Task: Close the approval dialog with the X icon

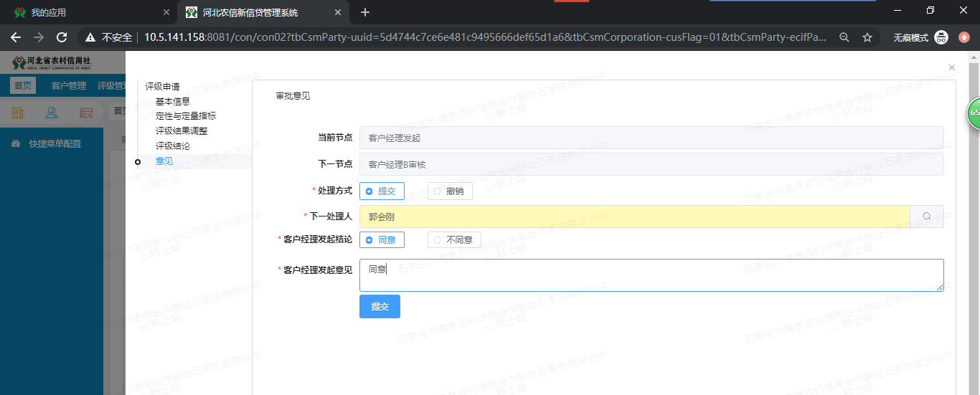Action: pos(952,67)
